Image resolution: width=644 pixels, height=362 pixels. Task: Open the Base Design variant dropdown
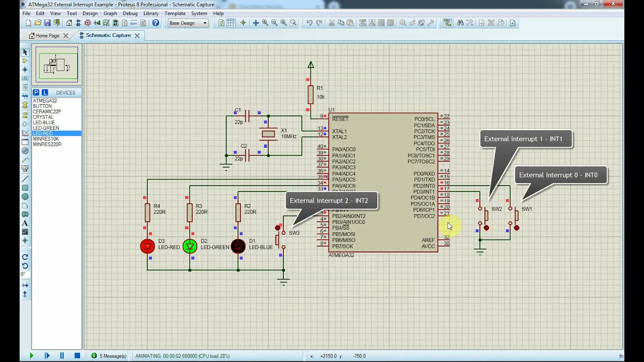pos(188,23)
